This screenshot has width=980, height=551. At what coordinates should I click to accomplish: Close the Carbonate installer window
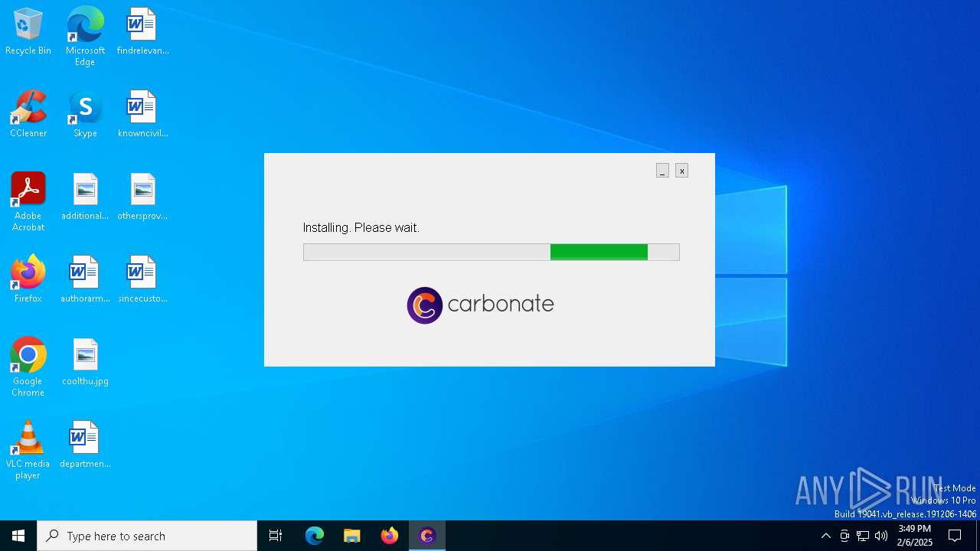coord(681,171)
